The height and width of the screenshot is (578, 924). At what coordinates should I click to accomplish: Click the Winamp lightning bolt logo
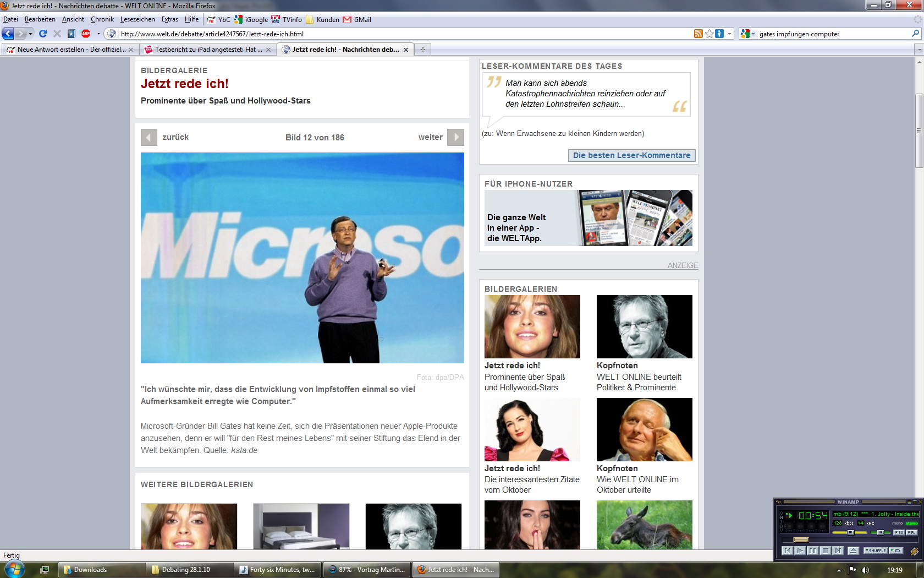pos(915,552)
